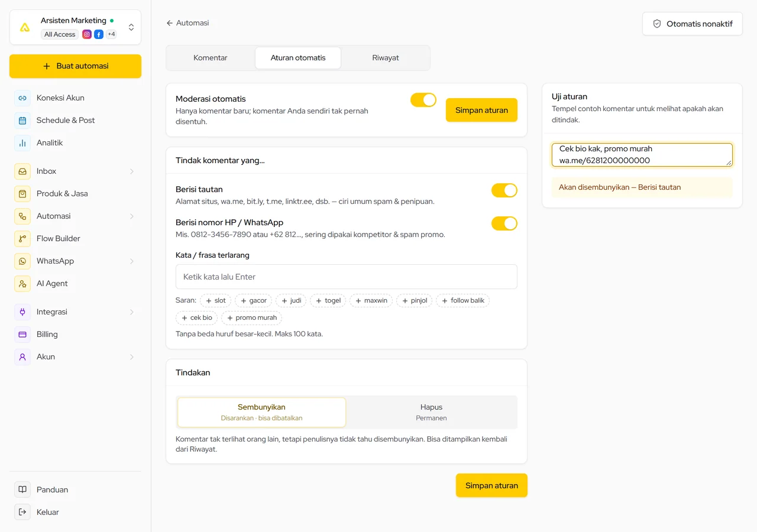Add the suggested phrase promo murah
This screenshot has width=757, height=532.
tap(251, 318)
